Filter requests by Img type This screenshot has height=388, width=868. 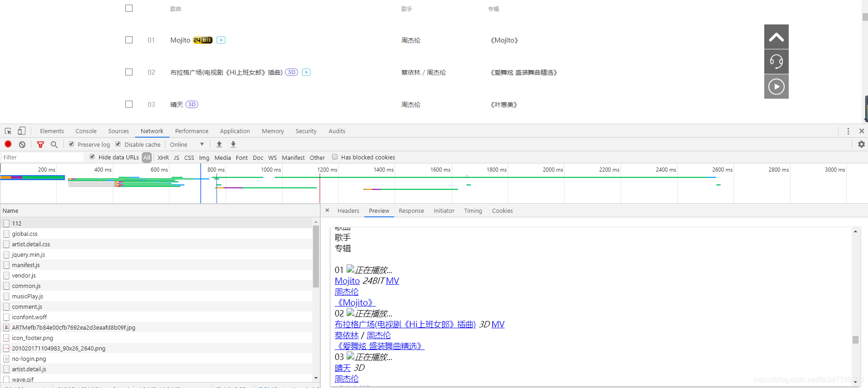204,158
